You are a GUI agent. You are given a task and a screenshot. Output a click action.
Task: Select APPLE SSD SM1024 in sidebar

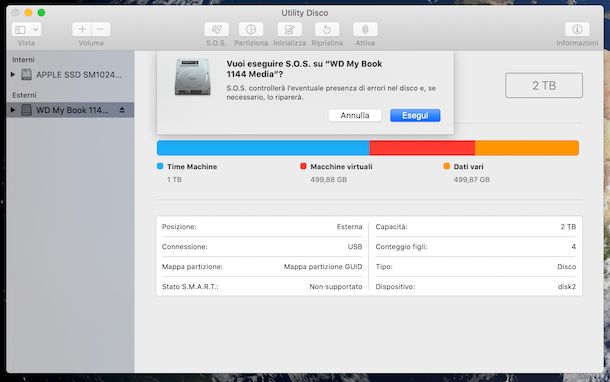coord(70,74)
